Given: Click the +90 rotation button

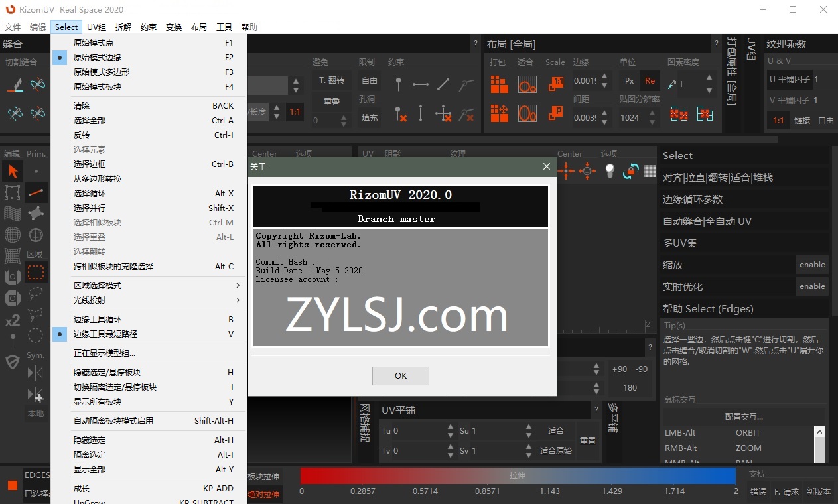Looking at the screenshot, I should 620,369.
